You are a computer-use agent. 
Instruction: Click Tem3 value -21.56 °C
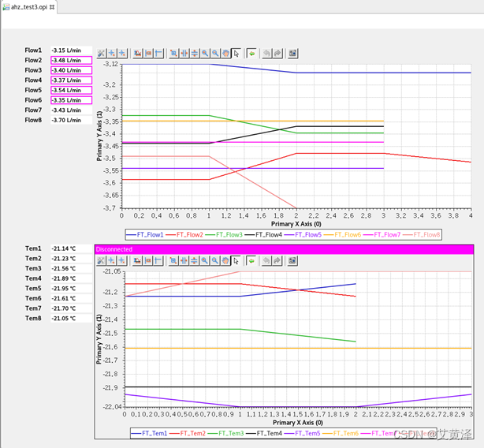pyautogui.click(x=71, y=269)
